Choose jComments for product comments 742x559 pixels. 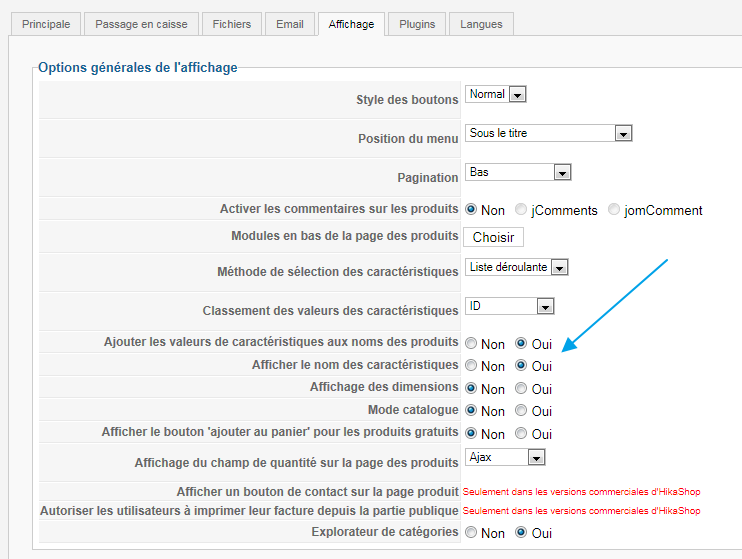pyautogui.click(x=521, y=209)
